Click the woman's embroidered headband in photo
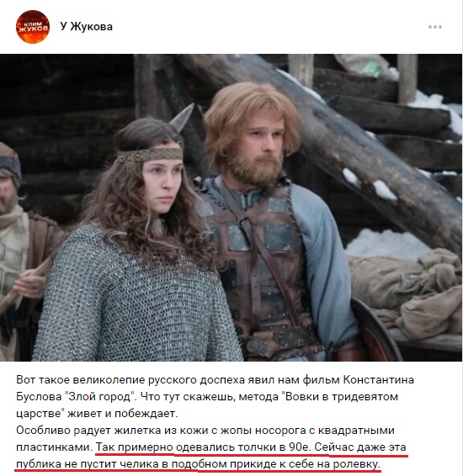Viewport: 463px width, 476px height. (150, 156)
